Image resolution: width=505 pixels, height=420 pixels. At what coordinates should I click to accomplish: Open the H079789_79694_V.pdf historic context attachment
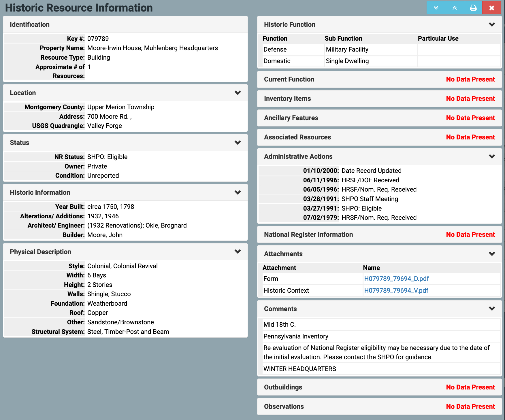396,290
